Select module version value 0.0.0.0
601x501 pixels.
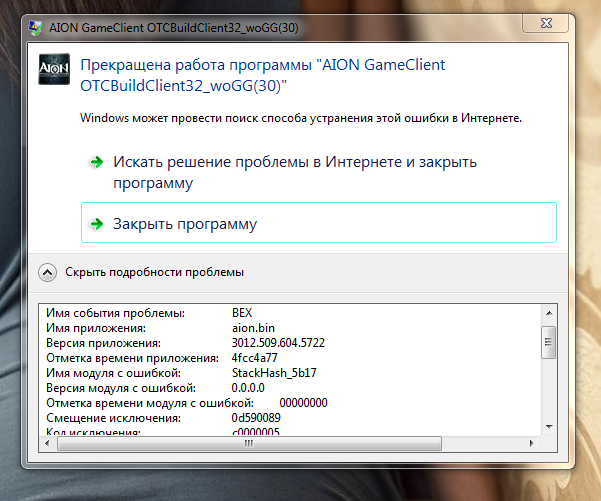click(x=248, y=388)
